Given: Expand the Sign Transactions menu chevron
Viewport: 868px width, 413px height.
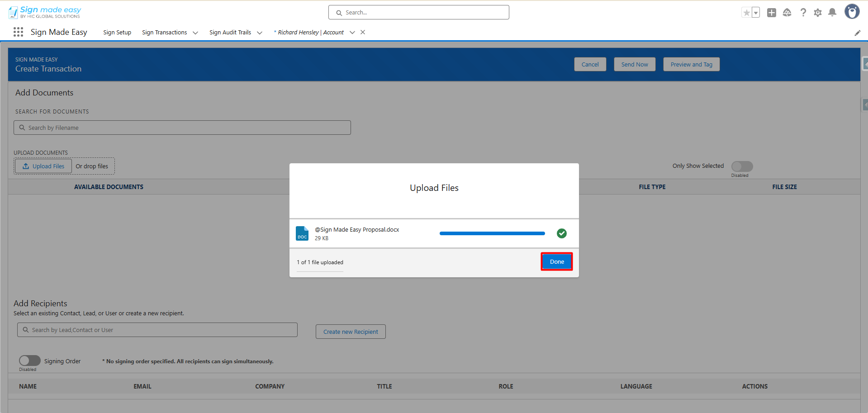Looking at the screenshot, I should coord(195,33).
